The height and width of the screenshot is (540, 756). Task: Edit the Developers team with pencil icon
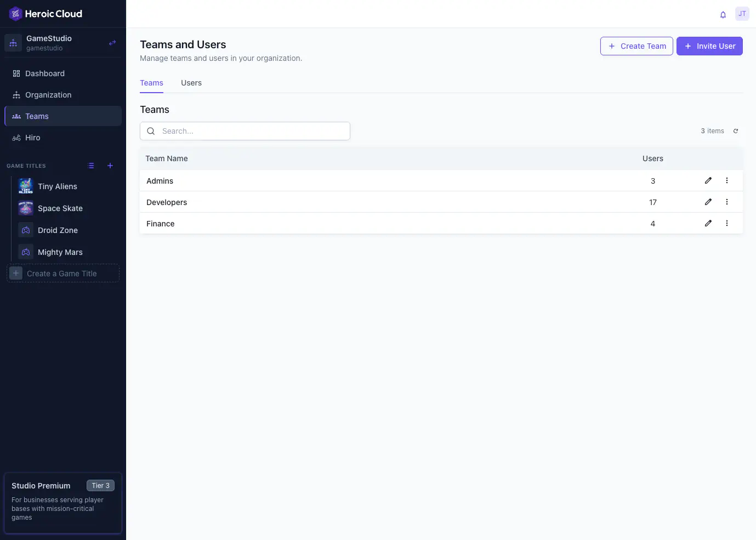click(x=708, y=201)
